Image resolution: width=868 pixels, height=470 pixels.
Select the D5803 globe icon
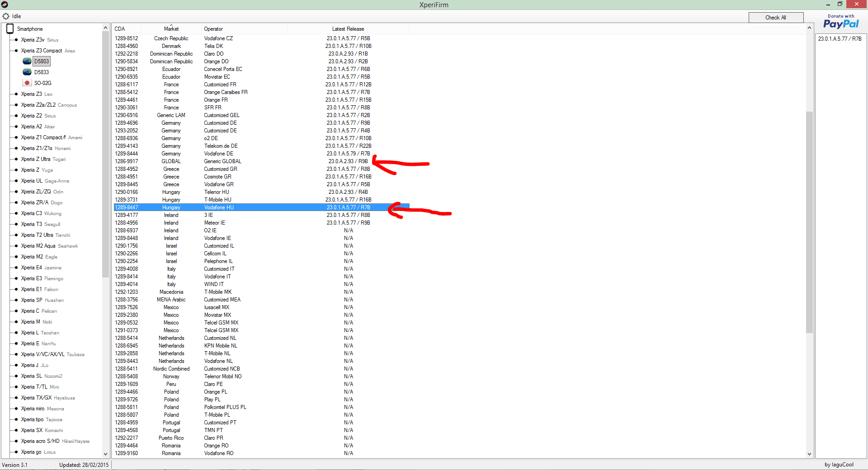[x=27, y=61]
